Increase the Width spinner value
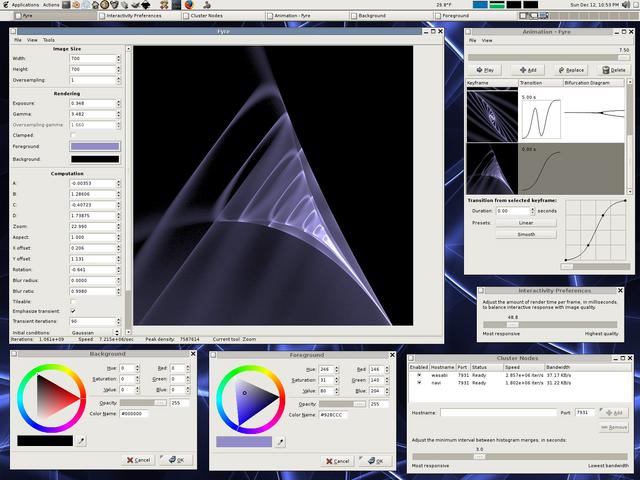This screenshot has width=640, height=480. tap(119, 56)
